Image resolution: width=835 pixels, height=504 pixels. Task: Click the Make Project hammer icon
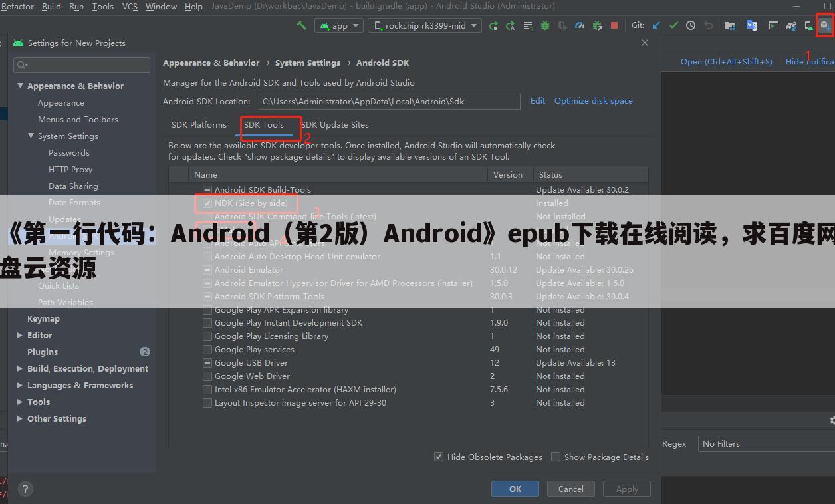(302, 25)
